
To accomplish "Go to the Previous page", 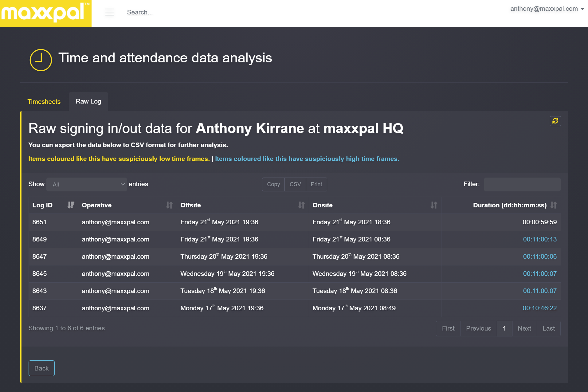I will pyautogui.click(x=478, y=328).
